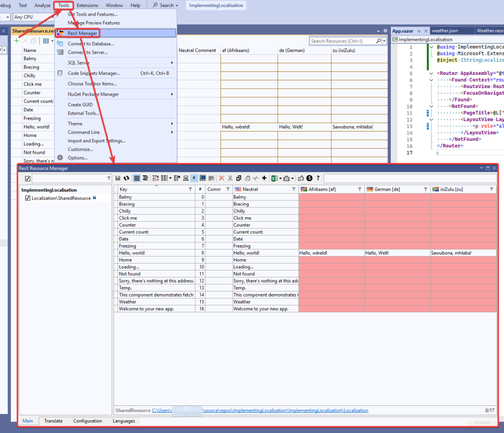Image resolution: width=504 pixels, height=433 pixels.
Task: Switch to the Translate tab
Action: tap(53, 421)
